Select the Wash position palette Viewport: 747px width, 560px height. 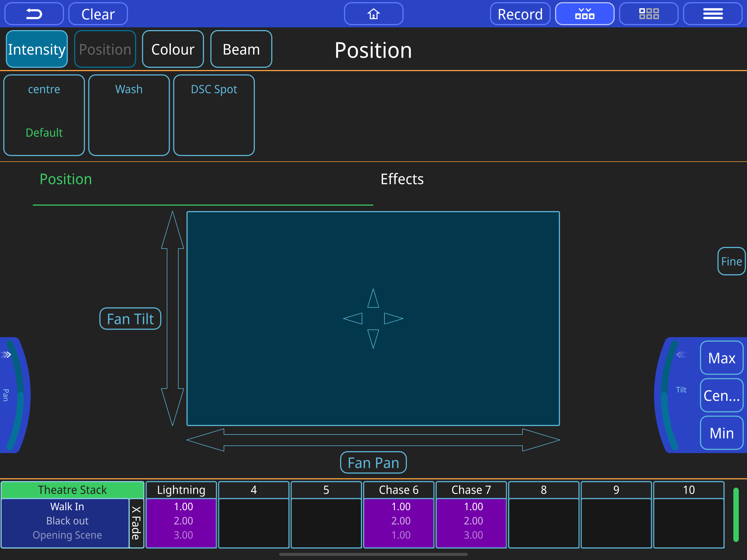click(129, 115)
